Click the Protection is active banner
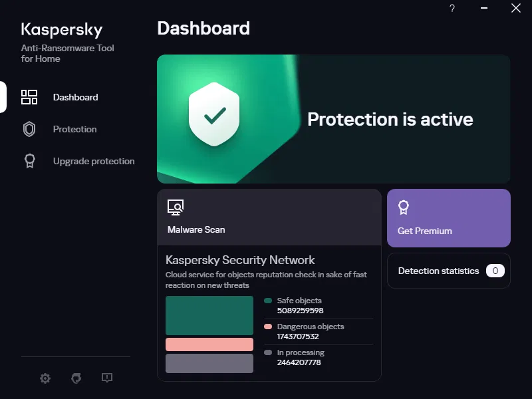 pyautogui.click(x=334, y=119)
